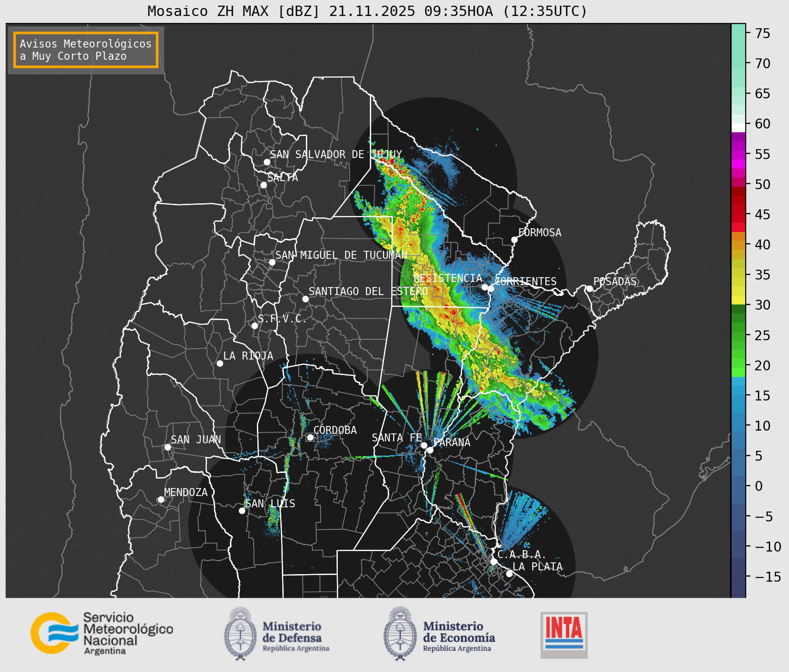
Task: Click the 'SALTA' map label
Action: tap(283, 177)
